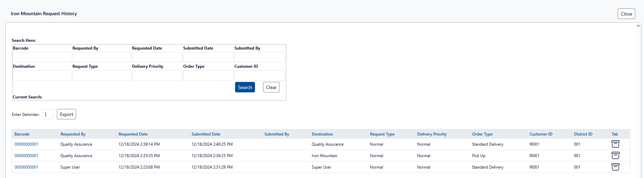Click into the Destination search field
The width and height of the screenshot is (644, 178).
[42, 75]
